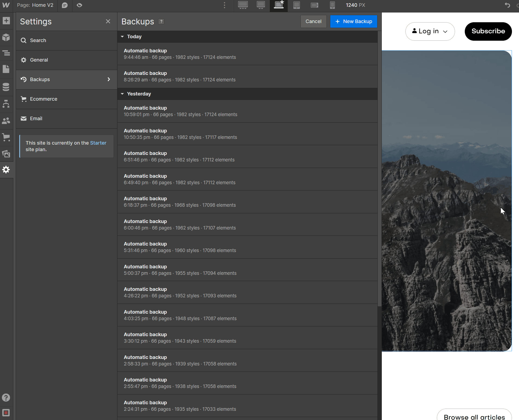This screenshot has height=420, width=519.
Task: Open the Assets panel
Action: click(7, 154)
